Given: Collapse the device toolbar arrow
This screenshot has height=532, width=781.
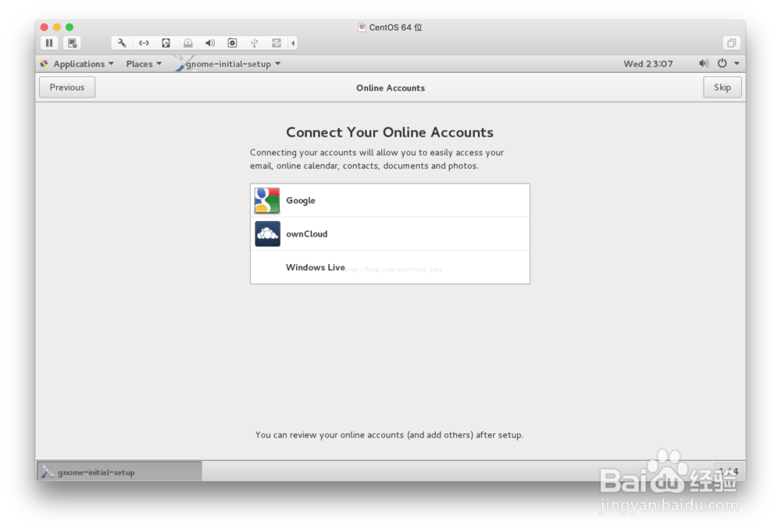Looking at the screenshot, I should pos(293,43).
